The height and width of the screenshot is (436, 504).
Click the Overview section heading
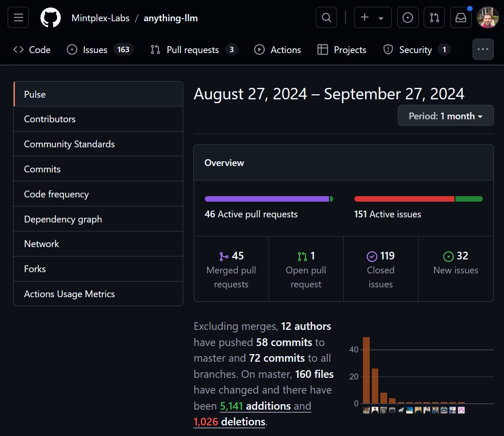224,163
